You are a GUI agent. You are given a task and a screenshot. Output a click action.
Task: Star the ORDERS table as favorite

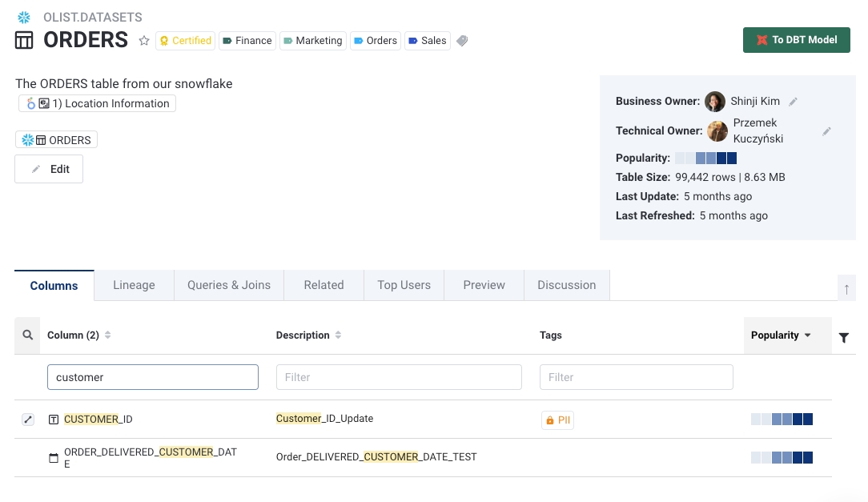(144, 41)
